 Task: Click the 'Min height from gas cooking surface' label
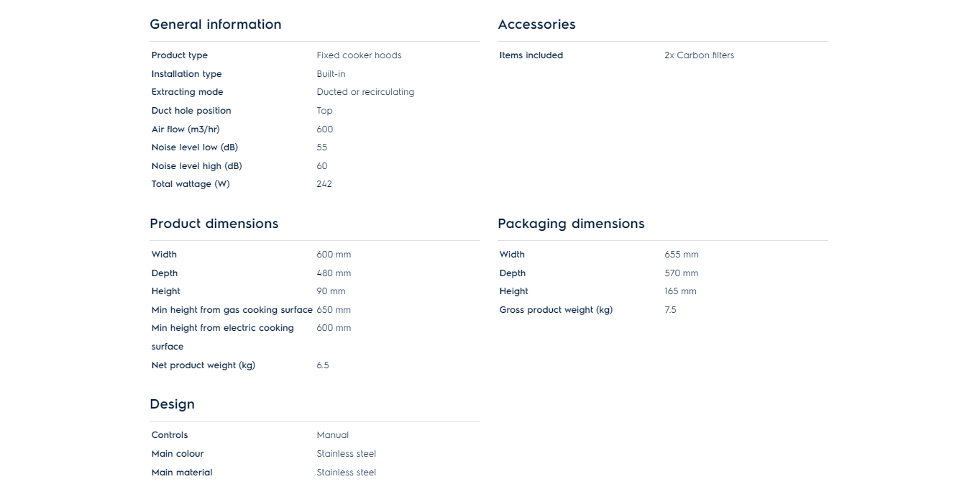[x=232, y=310]
